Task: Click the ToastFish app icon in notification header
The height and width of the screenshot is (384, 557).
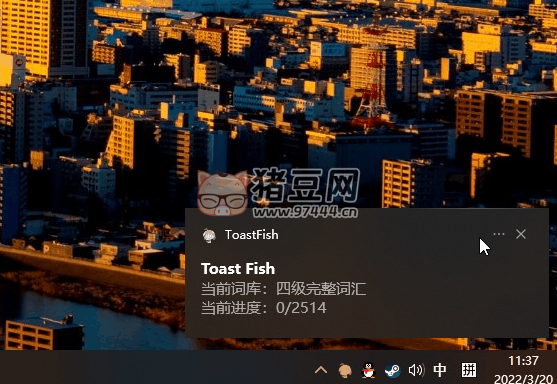Action: point(209,235)
